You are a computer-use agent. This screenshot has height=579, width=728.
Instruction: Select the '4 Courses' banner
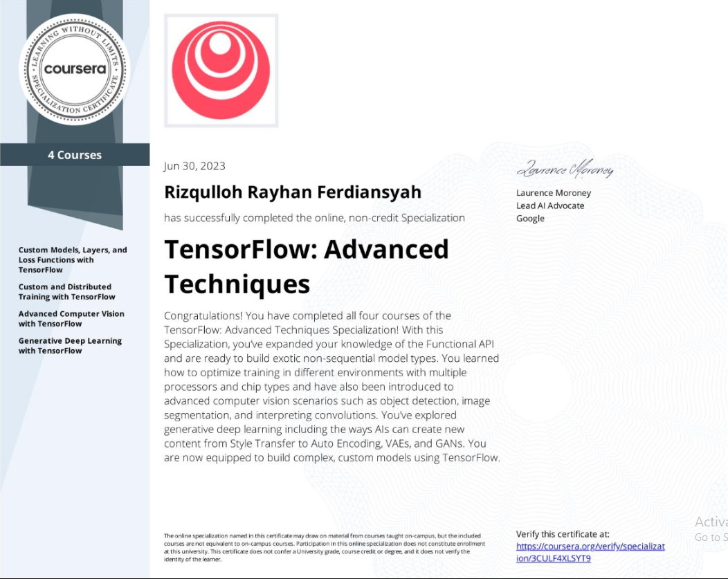75,155
